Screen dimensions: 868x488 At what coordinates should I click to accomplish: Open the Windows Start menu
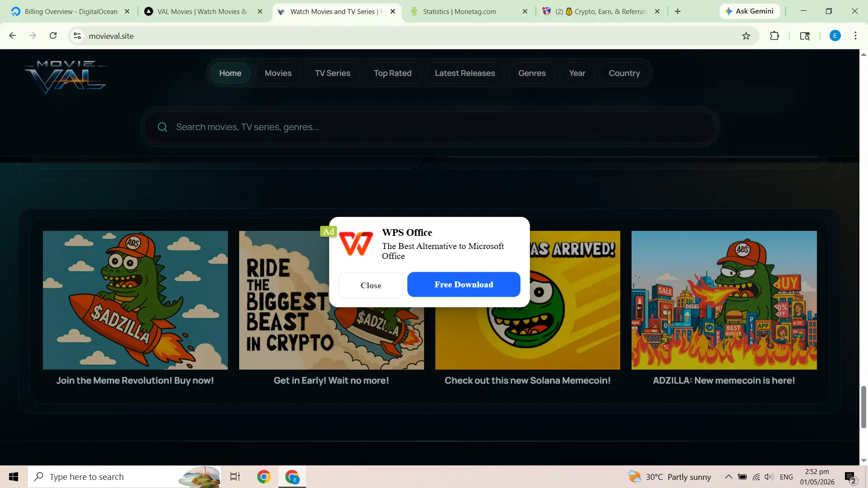14,477
